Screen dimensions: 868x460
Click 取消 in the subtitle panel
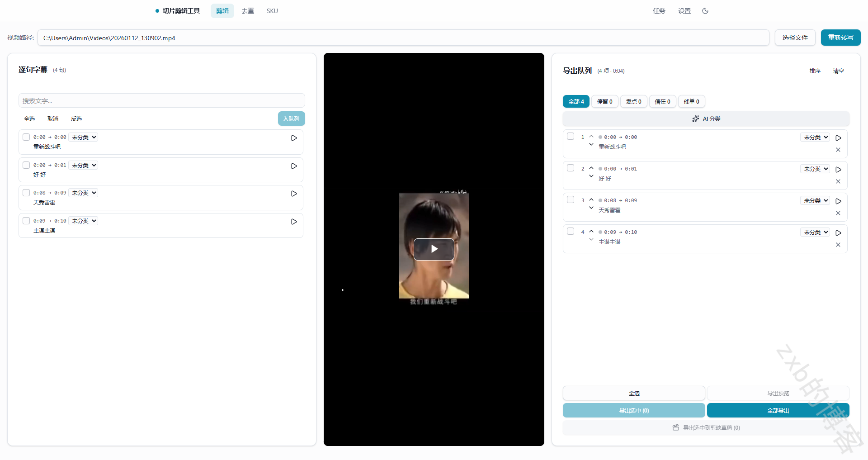[x=53, y=119]
